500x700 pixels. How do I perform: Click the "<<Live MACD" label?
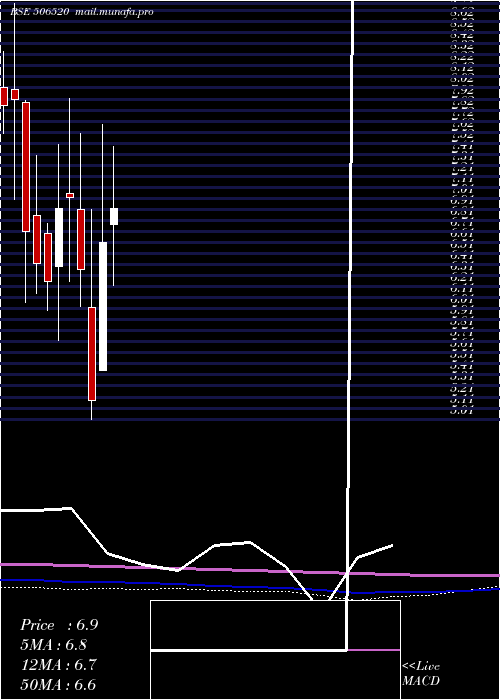tap(421, 673)
